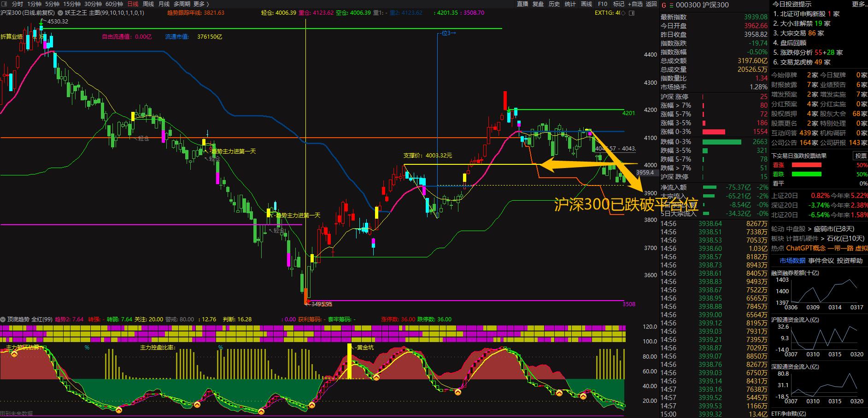The width and height of the screenshot is (868, 418).
Task: Select the 日线 daily period tab
Action: [133, 4]
